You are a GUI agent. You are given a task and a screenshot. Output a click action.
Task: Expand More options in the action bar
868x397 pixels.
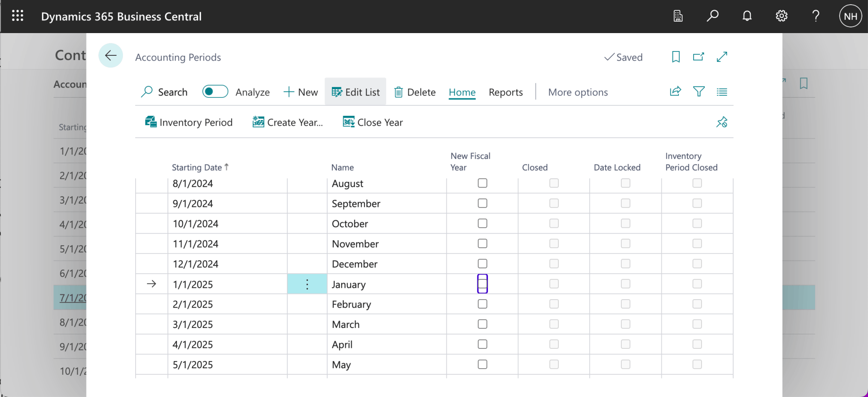[x=578, y=92]
